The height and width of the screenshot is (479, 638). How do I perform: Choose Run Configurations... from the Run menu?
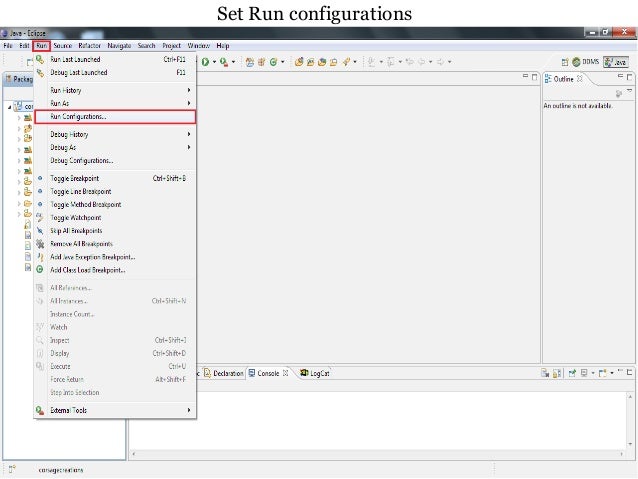pyautogui.click(x=115, y=117)
